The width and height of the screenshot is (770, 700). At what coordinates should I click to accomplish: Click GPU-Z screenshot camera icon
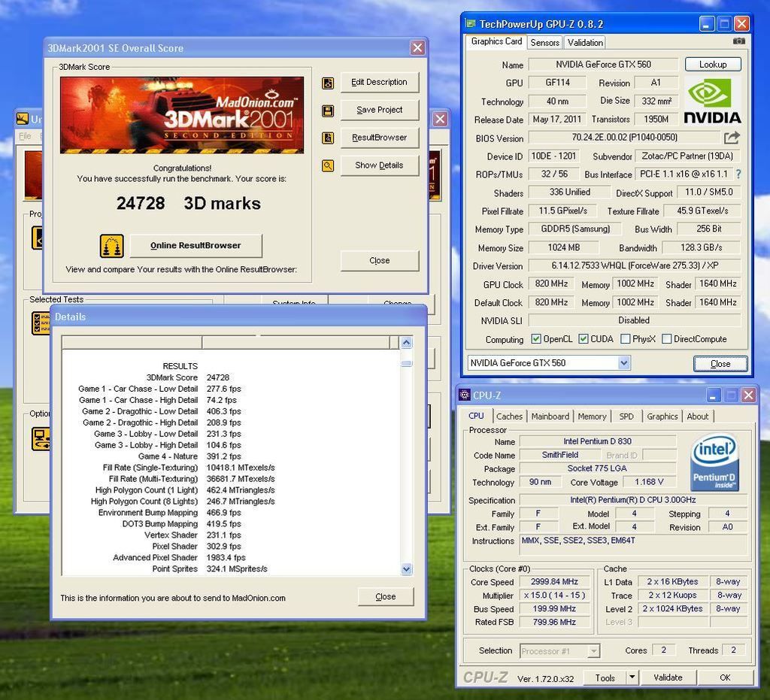(738, 41)
